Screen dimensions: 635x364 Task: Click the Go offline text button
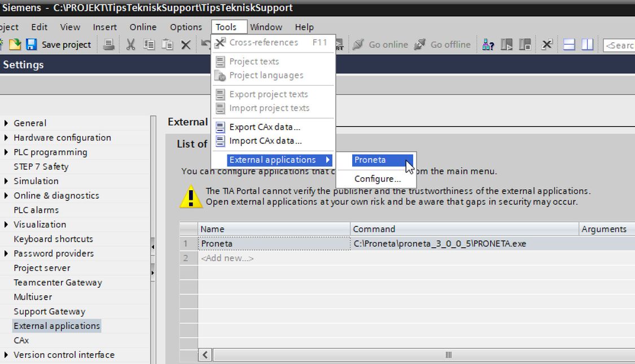click(450, 45)
